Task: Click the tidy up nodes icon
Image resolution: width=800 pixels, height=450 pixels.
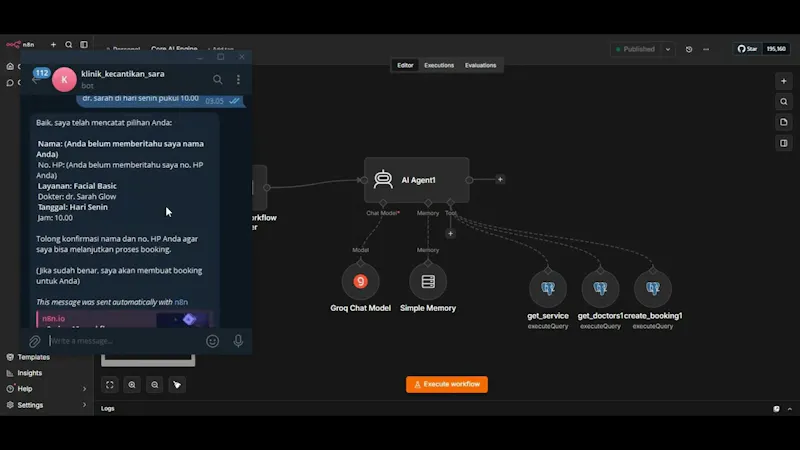Action: tap(177, 385)
